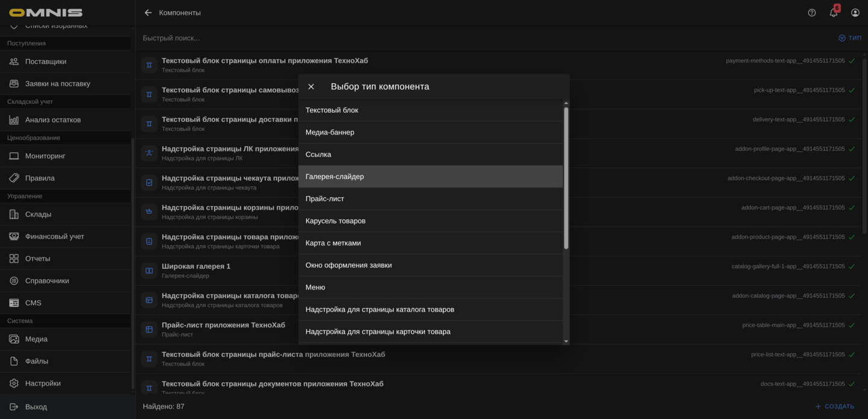Screen dimensions: 868x419
Task: Toggle the green checkmark for docs-text-app row
Action: coord(851,383)
